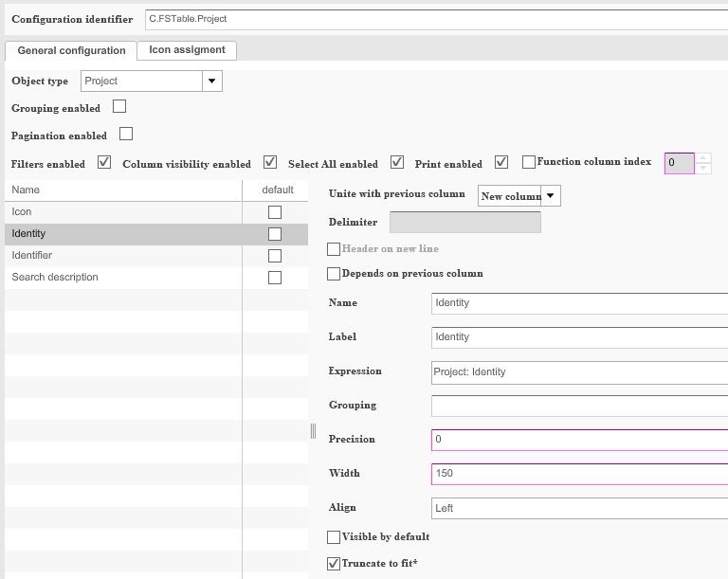Uncheck the Print enabled checkbox

501,162
